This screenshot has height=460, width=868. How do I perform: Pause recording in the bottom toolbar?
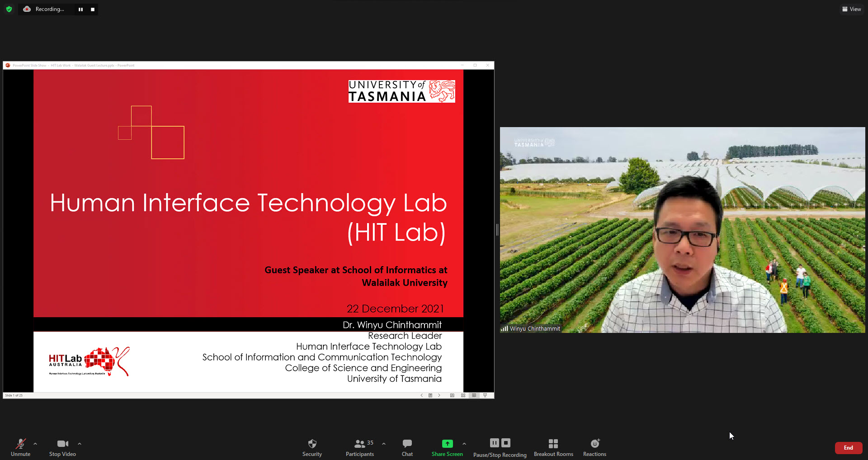coord(495,443)
